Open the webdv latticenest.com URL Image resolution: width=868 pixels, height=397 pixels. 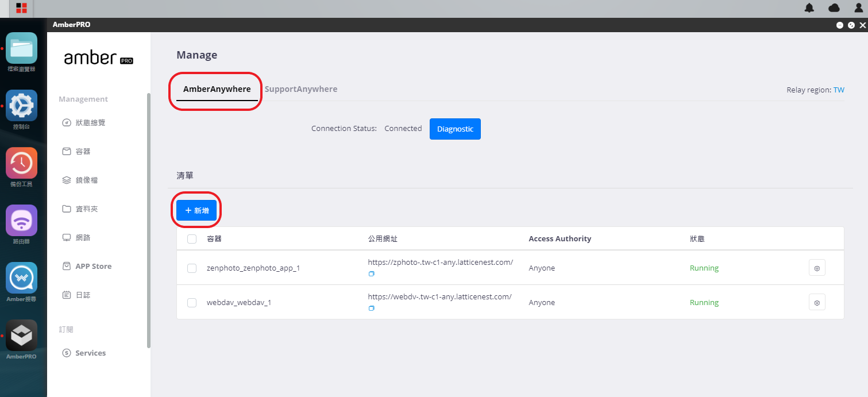pos(440,296)
